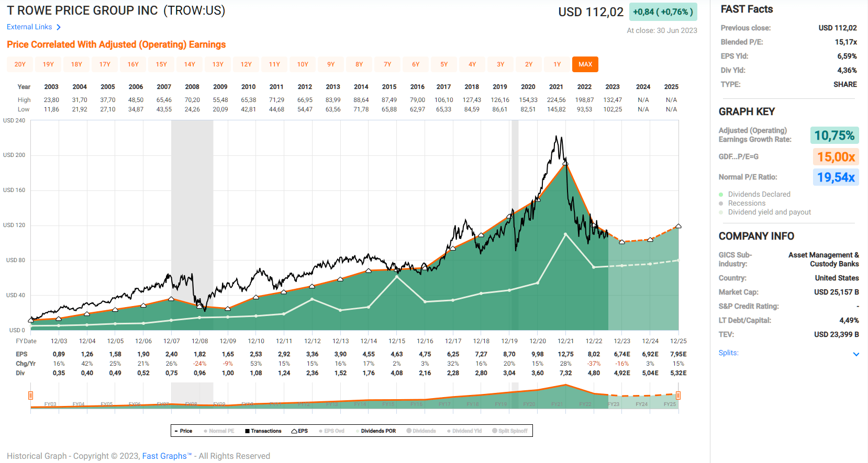Click the Div Yld 4,36% value
This screenshot has height=463, width=868.
click(847, 70)
